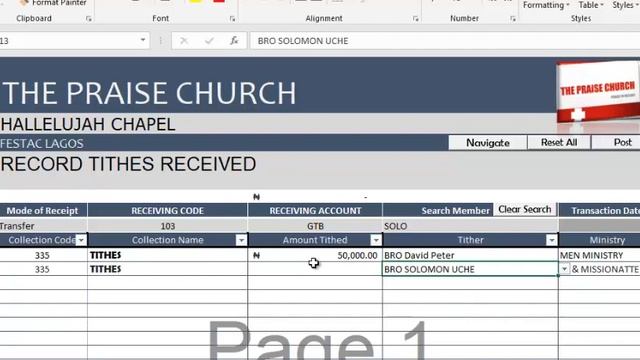The height and width of the screenshot is (360, 640).
Task: Open the Insert Function fx icon
Action: point(234,41)
